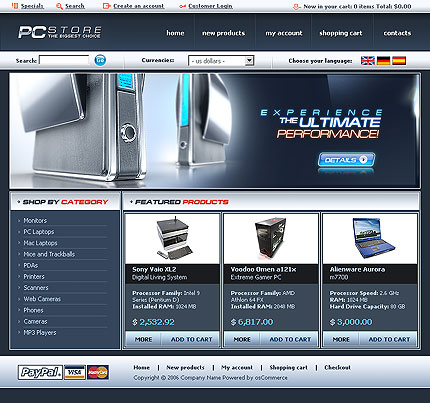The image size is (430, 403).
Task: Open my account from the main menu
Action: coord(284,33)
